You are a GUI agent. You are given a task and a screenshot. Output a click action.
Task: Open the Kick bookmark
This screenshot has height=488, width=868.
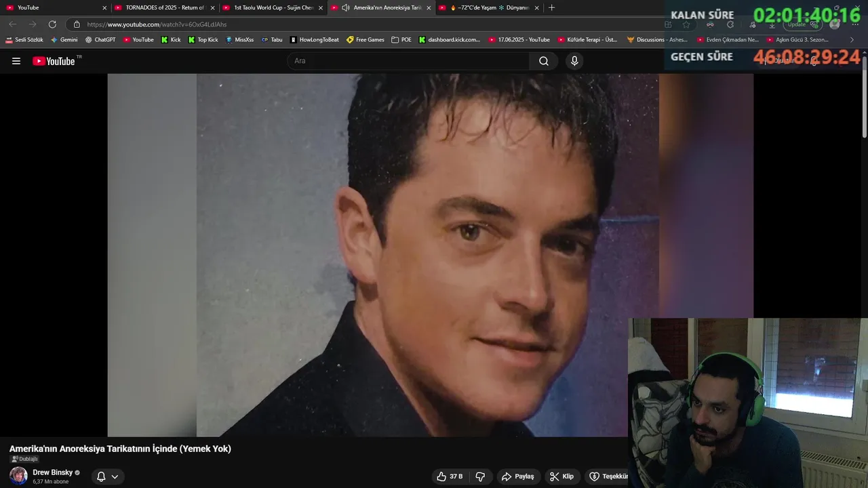pos(171,40)
